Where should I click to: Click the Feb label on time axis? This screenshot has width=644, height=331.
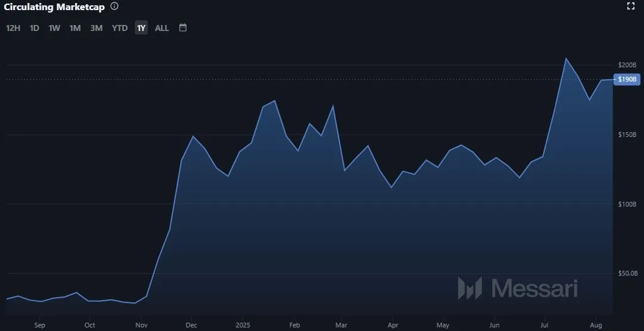(294, 325)
